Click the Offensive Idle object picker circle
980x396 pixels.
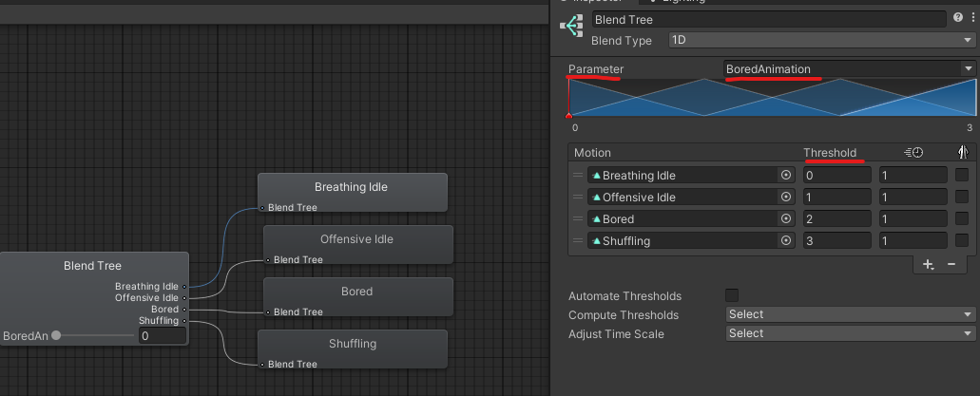(x=786, y=198)
